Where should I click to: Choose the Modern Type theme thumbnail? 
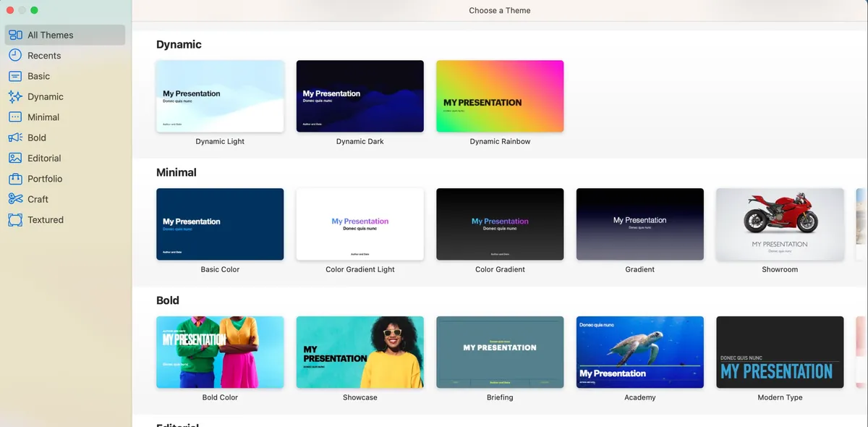tap(780, 352)
